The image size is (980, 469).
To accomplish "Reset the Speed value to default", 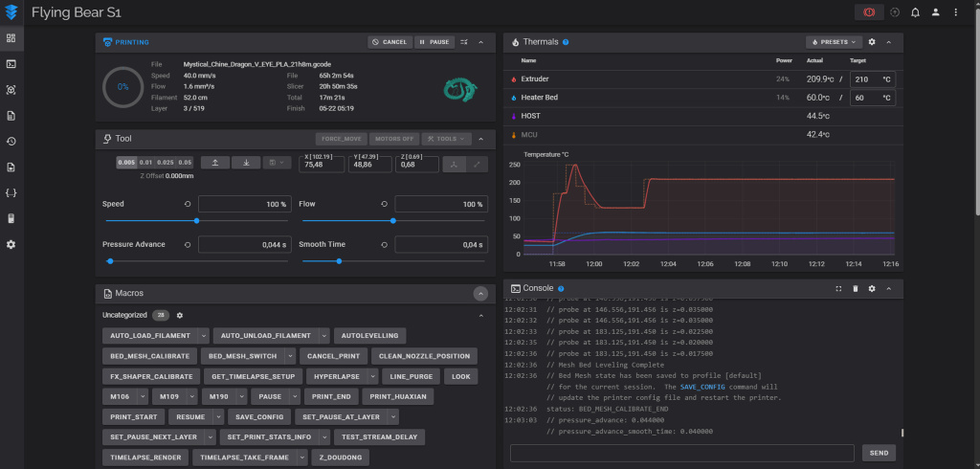I will tap(188, 204).
